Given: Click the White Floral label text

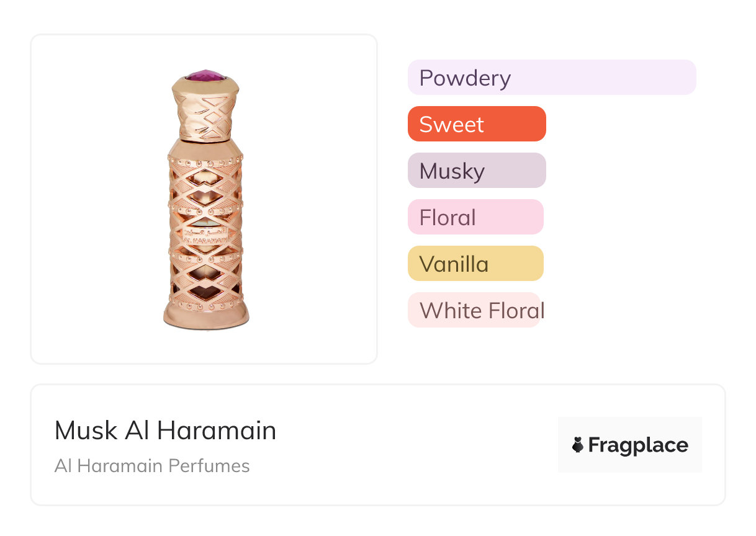Looking at the screenshot, I should pyautogui.click(x=482, y=311).
